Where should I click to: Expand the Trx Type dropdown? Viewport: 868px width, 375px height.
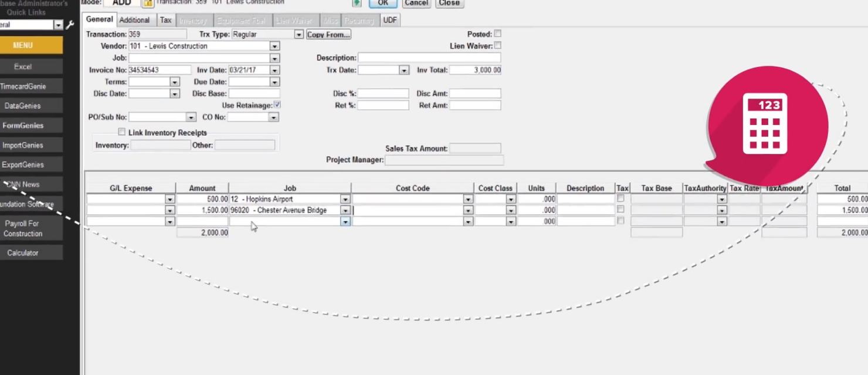click(298, 34)
